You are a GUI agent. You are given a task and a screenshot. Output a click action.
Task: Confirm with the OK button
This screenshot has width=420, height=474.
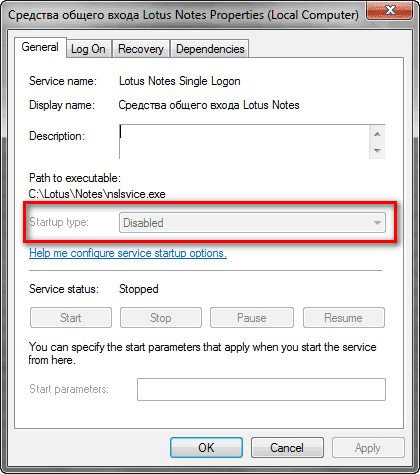(206, 448)
